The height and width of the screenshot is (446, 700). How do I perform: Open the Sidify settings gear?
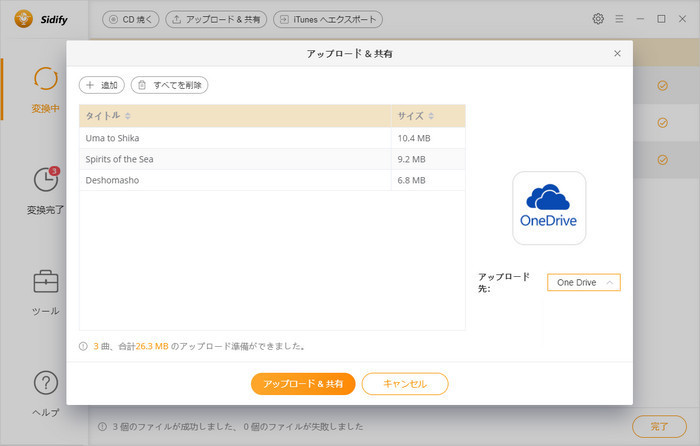click(x=598, y=19)
